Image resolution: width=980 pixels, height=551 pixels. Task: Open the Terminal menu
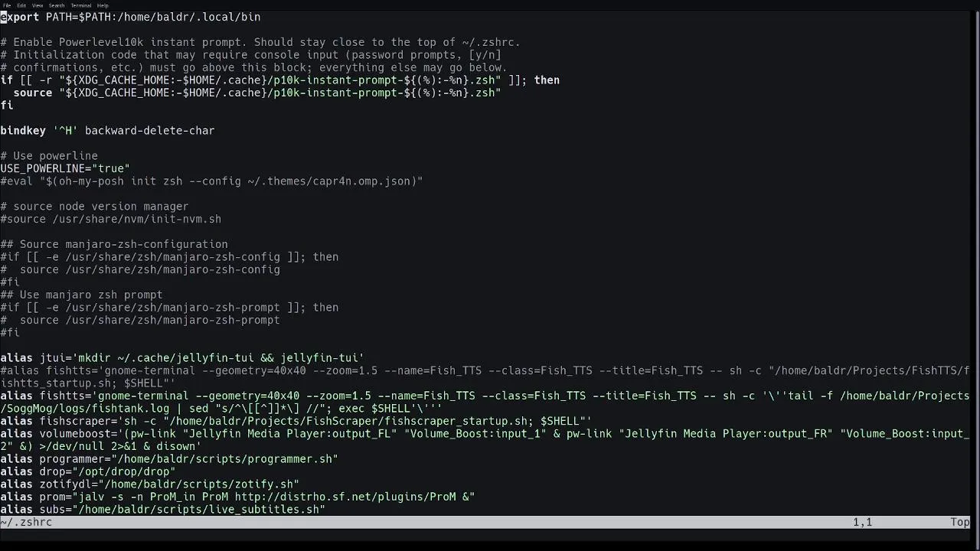coord(80,5)
